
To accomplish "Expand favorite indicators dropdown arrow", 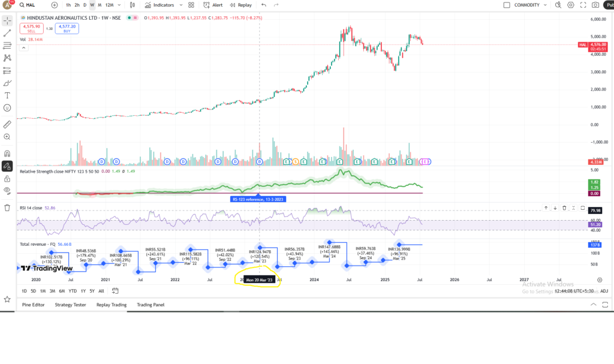I will point(181,5).
